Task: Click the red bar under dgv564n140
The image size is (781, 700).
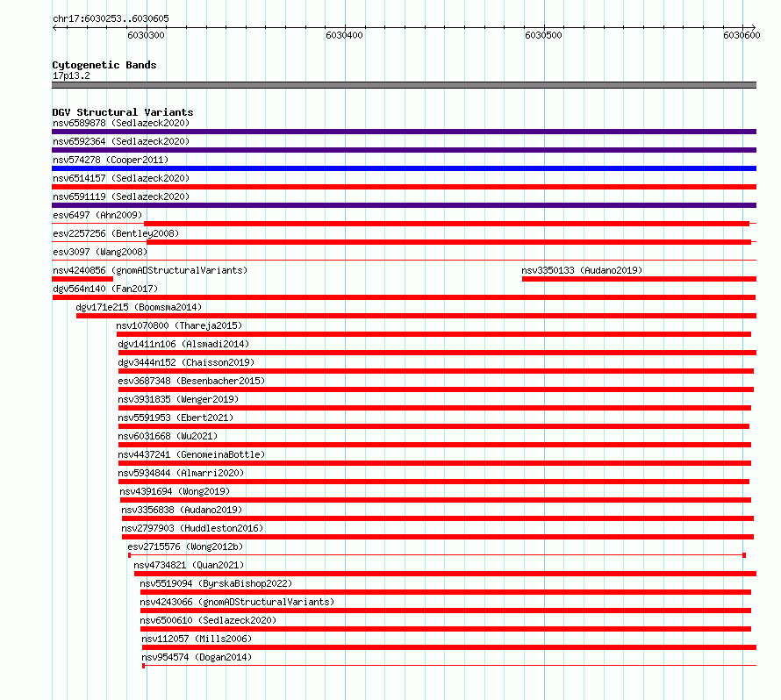Action: pyautogui.click(x=404, y=297)
